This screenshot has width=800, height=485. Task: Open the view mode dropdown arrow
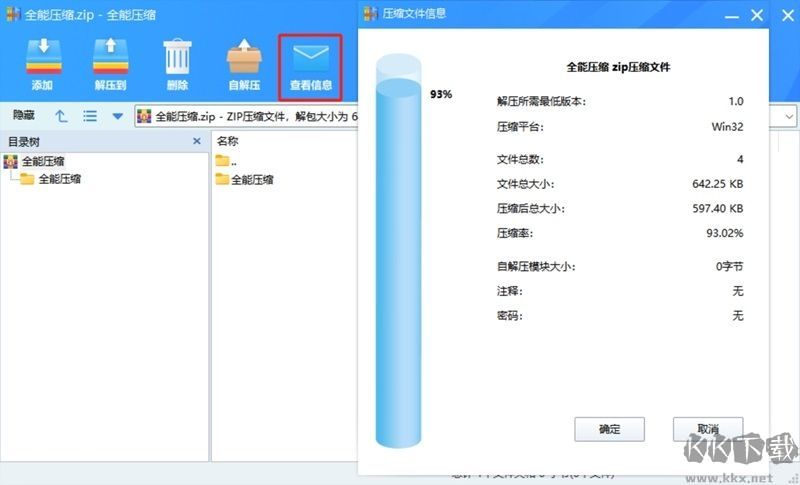[117, 117]
